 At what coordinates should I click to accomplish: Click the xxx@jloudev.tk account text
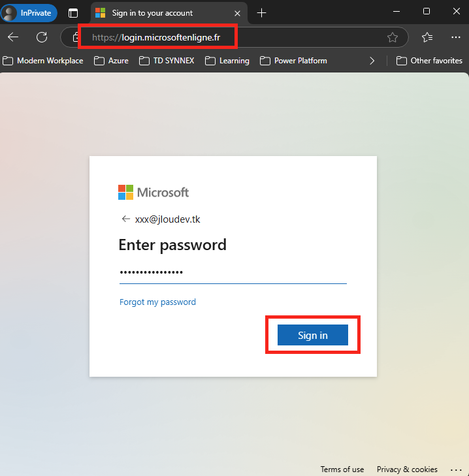(x=168, y=219)
